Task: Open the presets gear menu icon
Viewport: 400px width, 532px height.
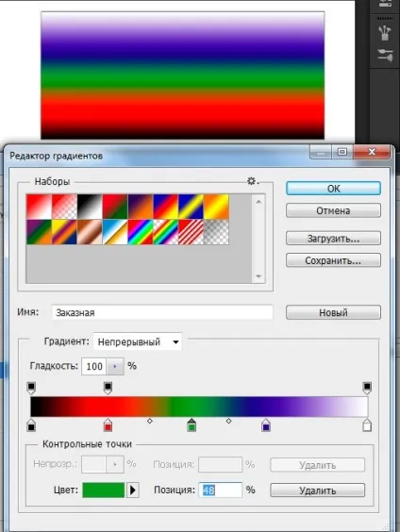Action: click(x=253, y=181)
